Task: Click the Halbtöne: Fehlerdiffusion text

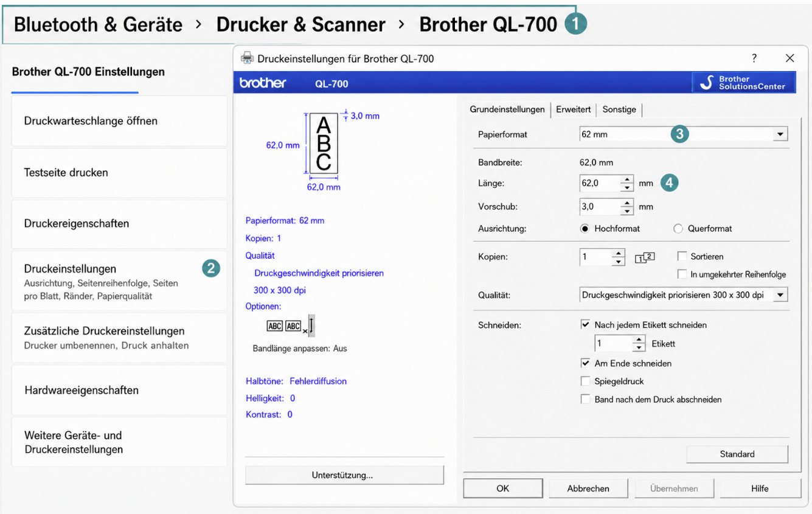Action: [x=296, y=381]
